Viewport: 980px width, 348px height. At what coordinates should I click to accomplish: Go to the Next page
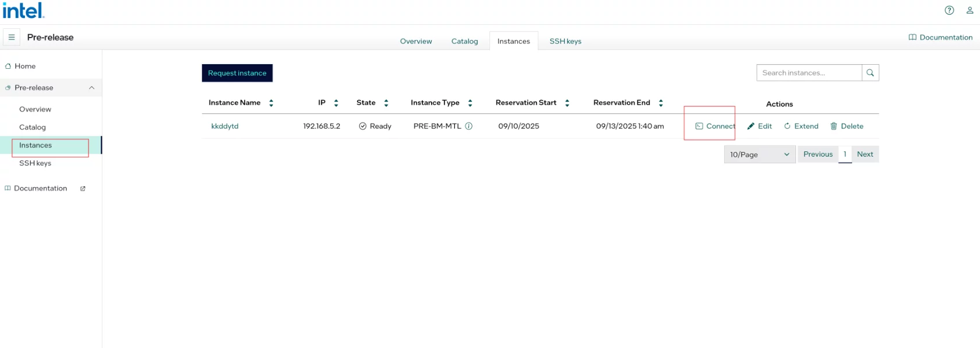point(865,154)
